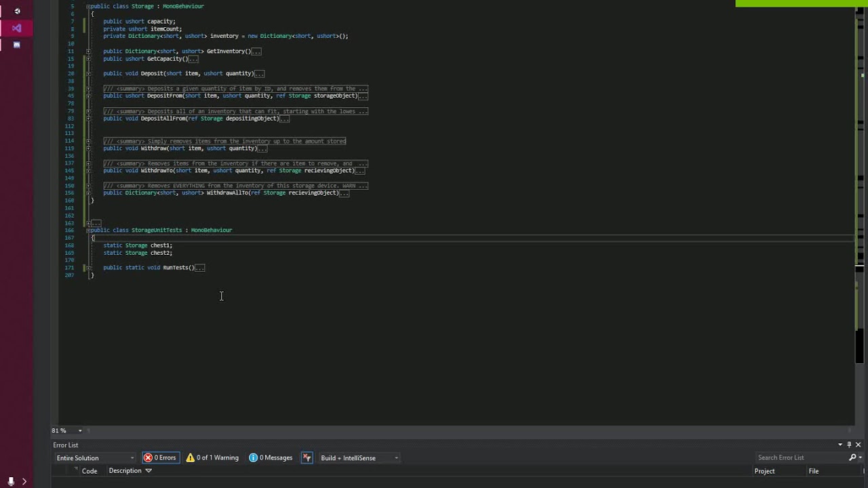The width and height of the screenshot is (868, 488).
Task: Focus the Search Error List field
Action: point(800,457)
